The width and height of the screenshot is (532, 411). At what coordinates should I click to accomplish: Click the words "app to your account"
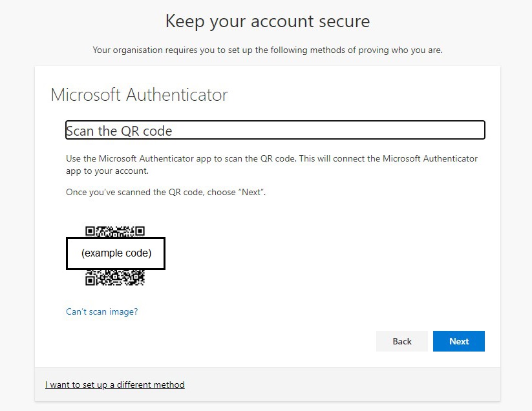click(x=107, y=171)
